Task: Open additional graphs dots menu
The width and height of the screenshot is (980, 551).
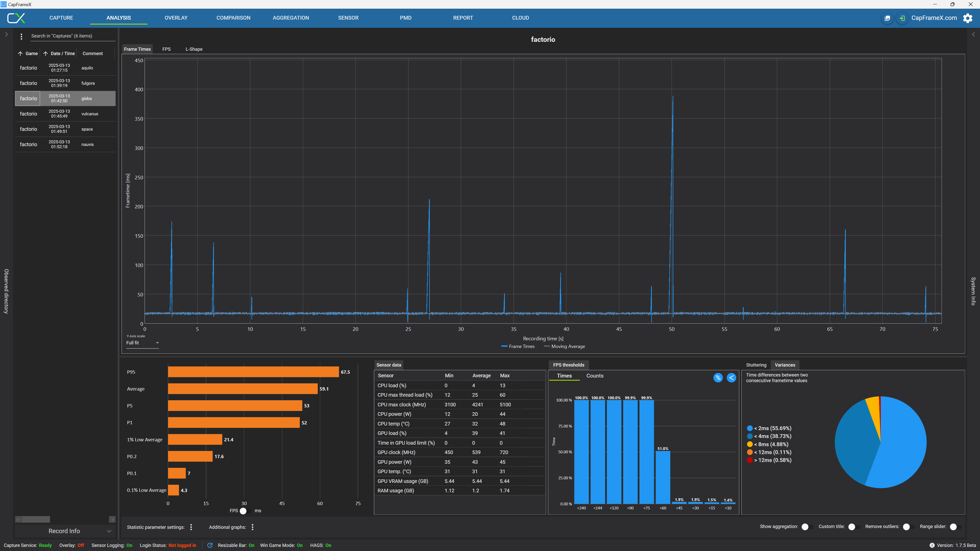Action: 253,527
